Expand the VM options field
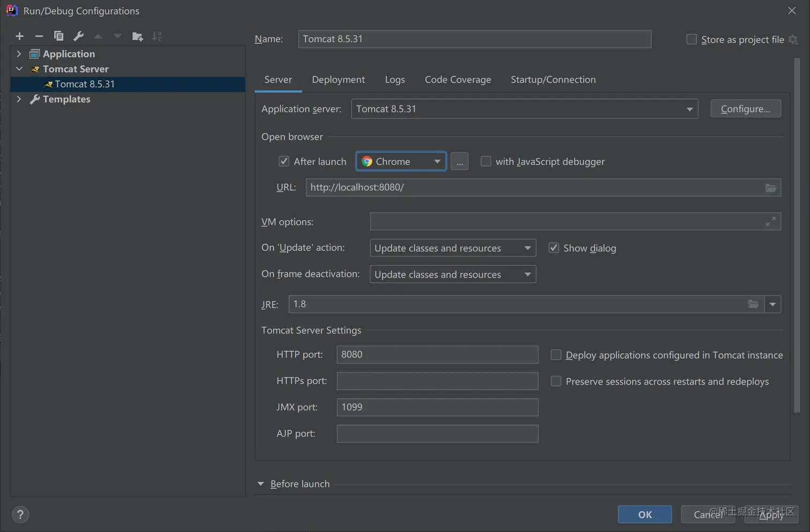 pyautogui.click(x=770, y=222)
